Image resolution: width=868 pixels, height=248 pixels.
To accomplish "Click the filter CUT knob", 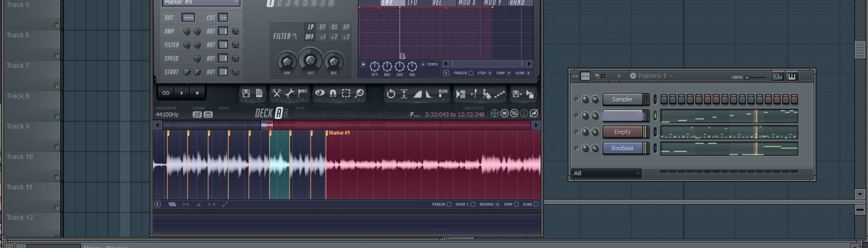I will (x=310, y=59).
